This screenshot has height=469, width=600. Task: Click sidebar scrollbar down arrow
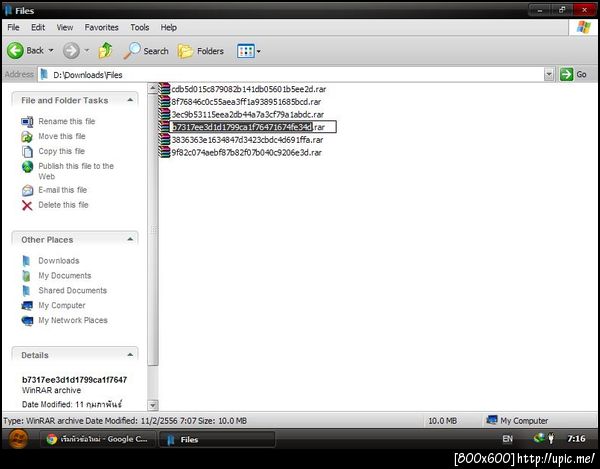153,405
